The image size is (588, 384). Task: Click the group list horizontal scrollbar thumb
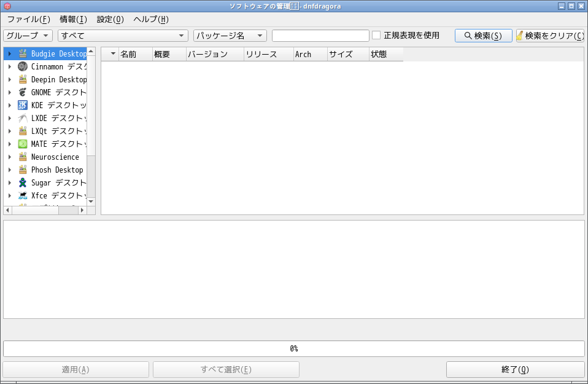coord(35,210)
